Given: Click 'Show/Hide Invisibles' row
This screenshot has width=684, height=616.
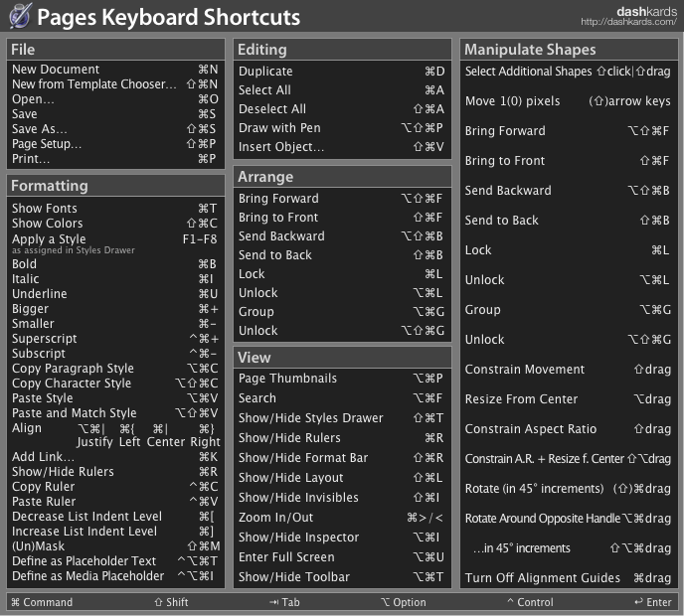Looking at the screenshot, I should pos(342,498).
